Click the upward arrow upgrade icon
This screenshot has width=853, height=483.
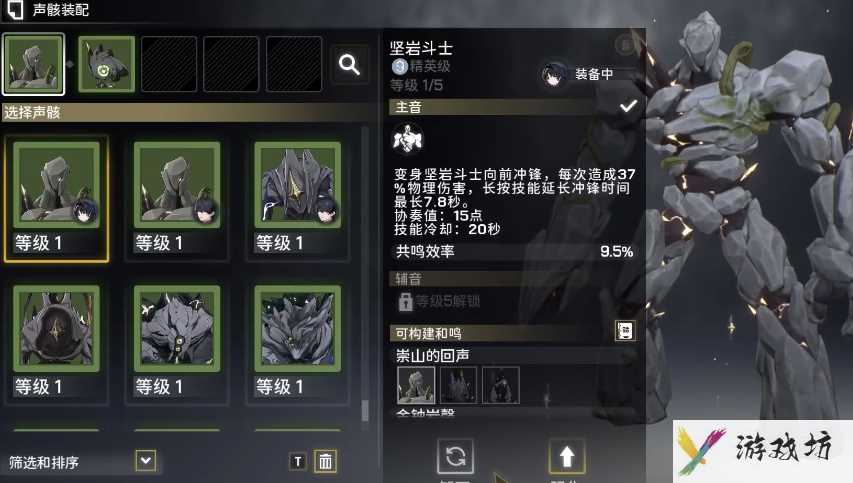point(566,456)
